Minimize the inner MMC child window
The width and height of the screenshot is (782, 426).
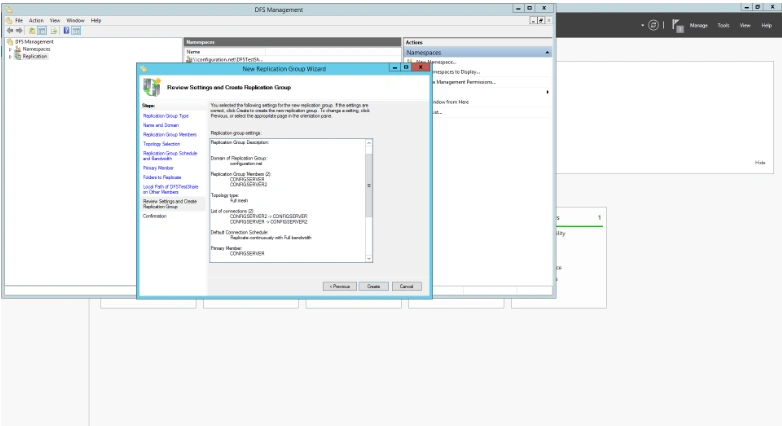pos(533,20)
